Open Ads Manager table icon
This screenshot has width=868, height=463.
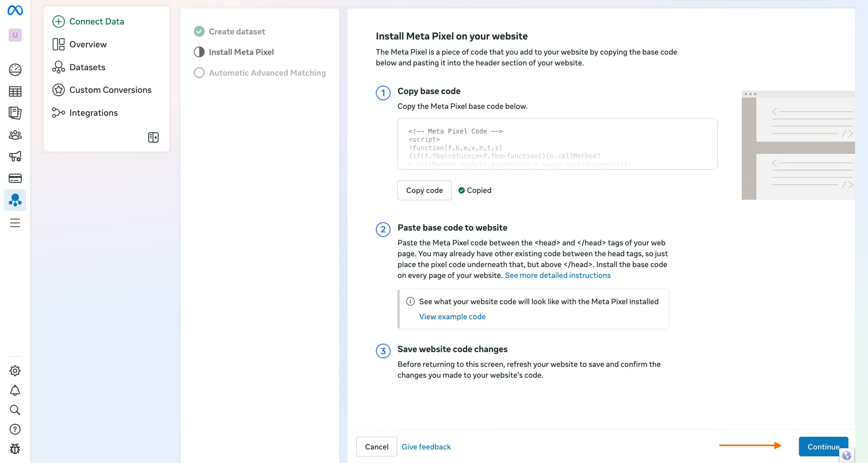point(15,91)
